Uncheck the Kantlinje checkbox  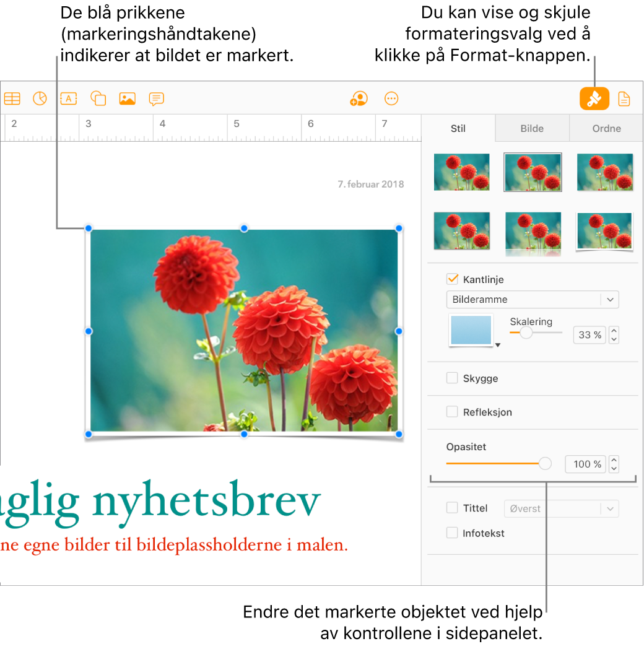pos(453,279)
